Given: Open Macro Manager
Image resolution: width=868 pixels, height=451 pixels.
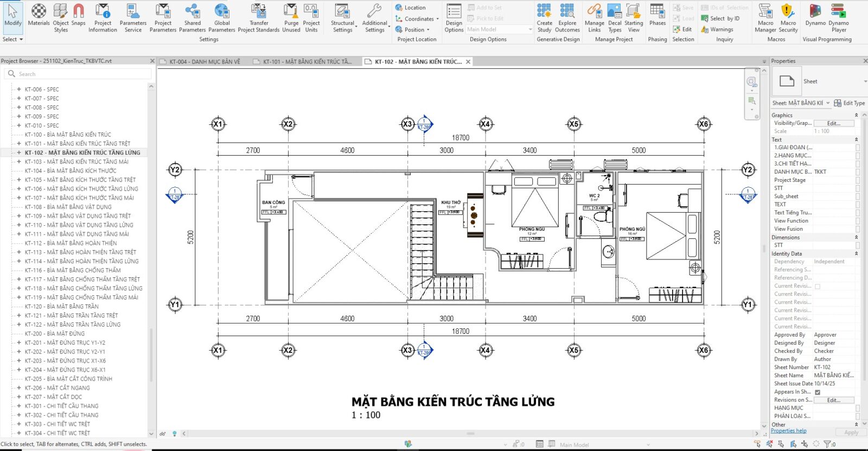Looking at the screenshot, I should [x=765, y=18].
